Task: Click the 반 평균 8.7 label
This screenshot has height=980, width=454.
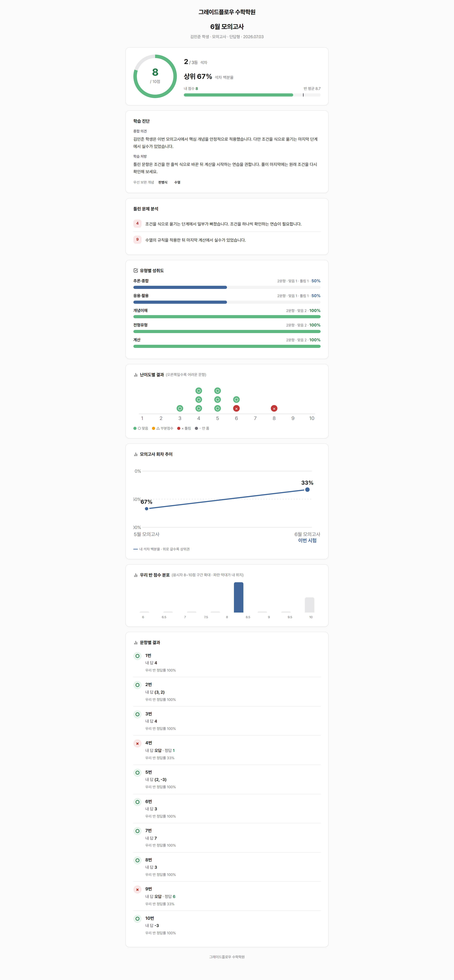Action: pos(312,89)
